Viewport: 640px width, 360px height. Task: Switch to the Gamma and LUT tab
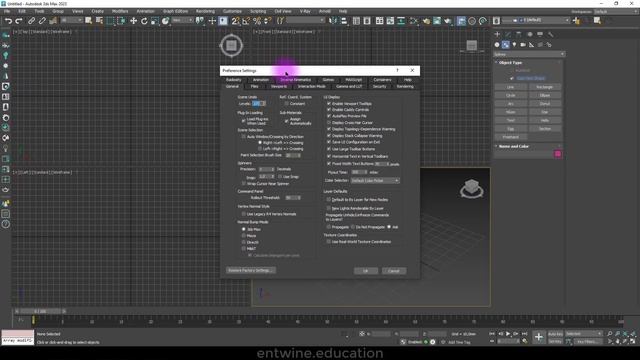349,87
